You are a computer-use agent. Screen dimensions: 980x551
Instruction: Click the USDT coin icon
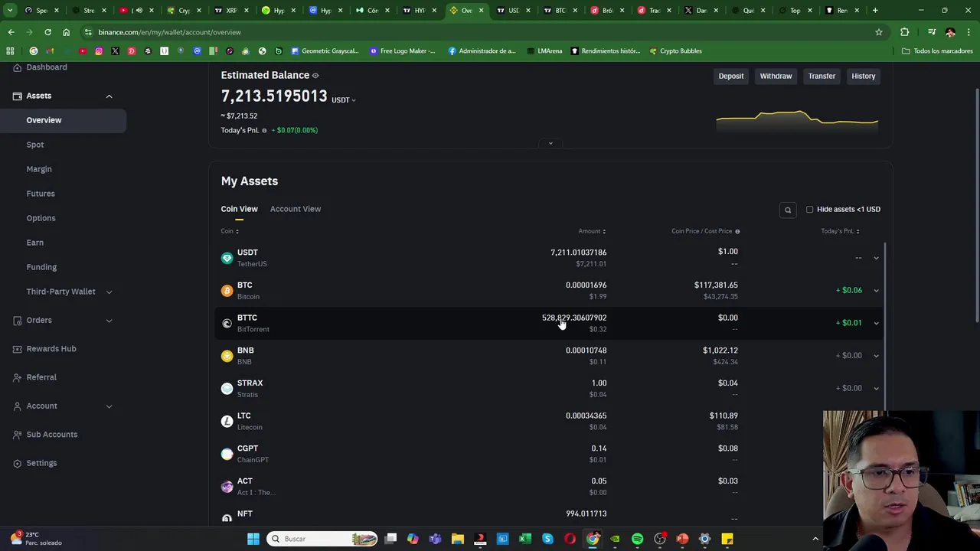(x=227, y=258)
